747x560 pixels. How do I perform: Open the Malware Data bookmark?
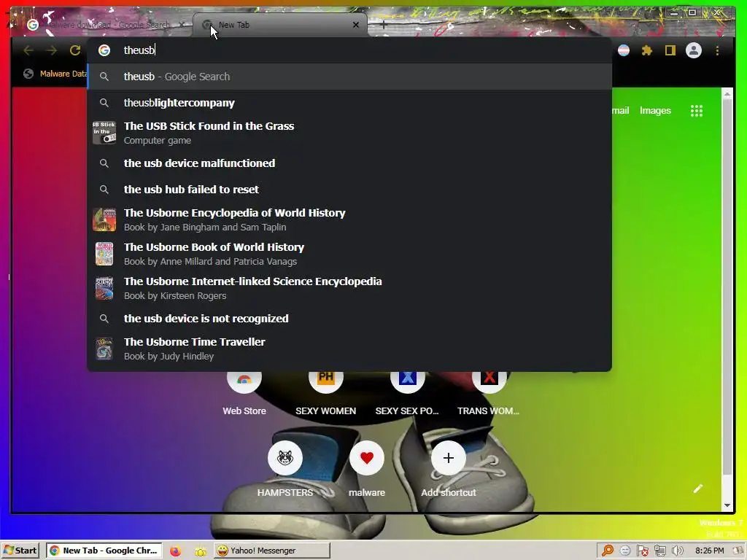tap(55, 74)
